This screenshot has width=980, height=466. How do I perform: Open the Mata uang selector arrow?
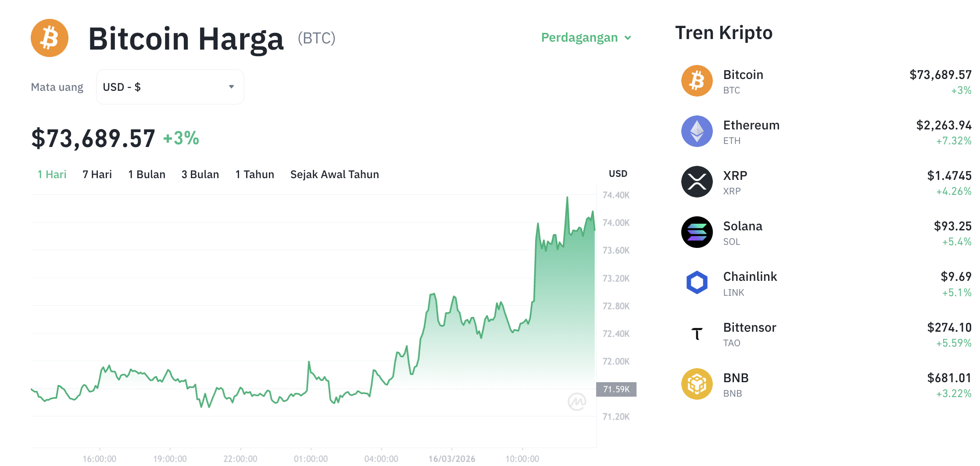click(x=232, y=87)
